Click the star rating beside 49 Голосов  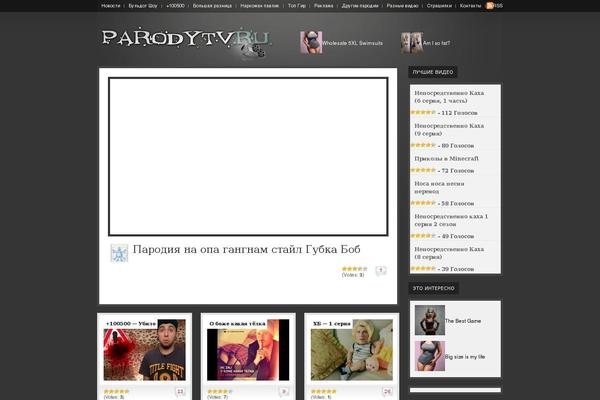(423, 236)
